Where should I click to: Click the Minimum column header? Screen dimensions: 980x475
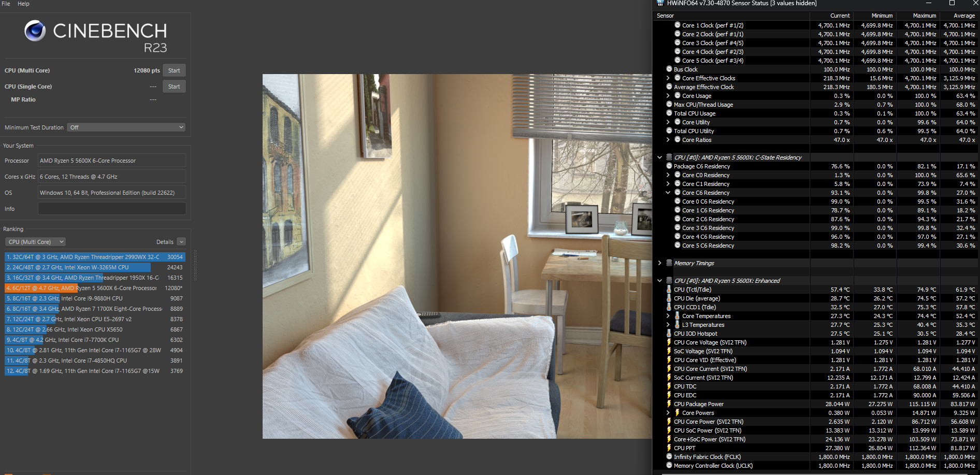pos(882,16)
